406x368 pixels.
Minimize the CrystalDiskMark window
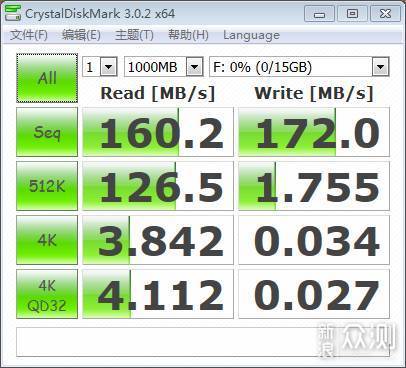(x=319, y=14)
